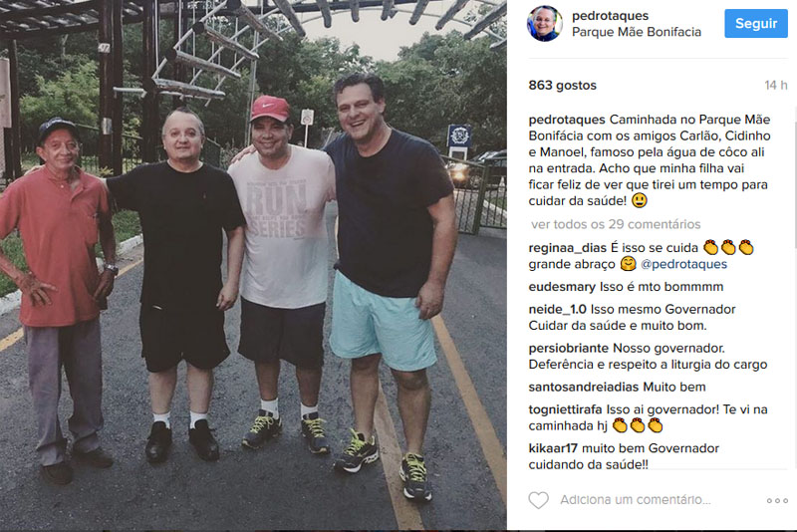This screenshot has width=797, height=532.
Task: View the 863 gostos likes list
Action: point(562,86)
